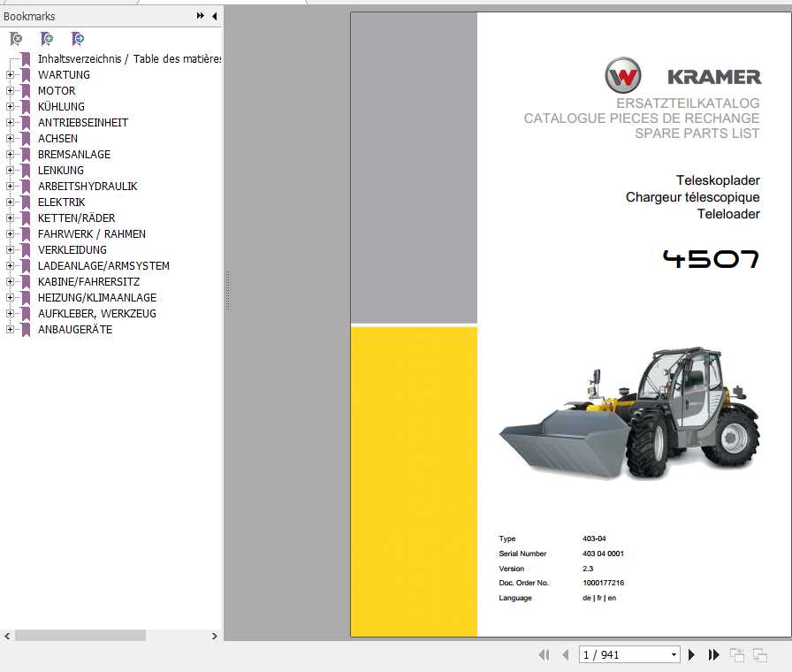Viewport: 792px width, 672px height.
Task: Click the bookmark icon beside KÜHLUNG
Action: point(26,107)
